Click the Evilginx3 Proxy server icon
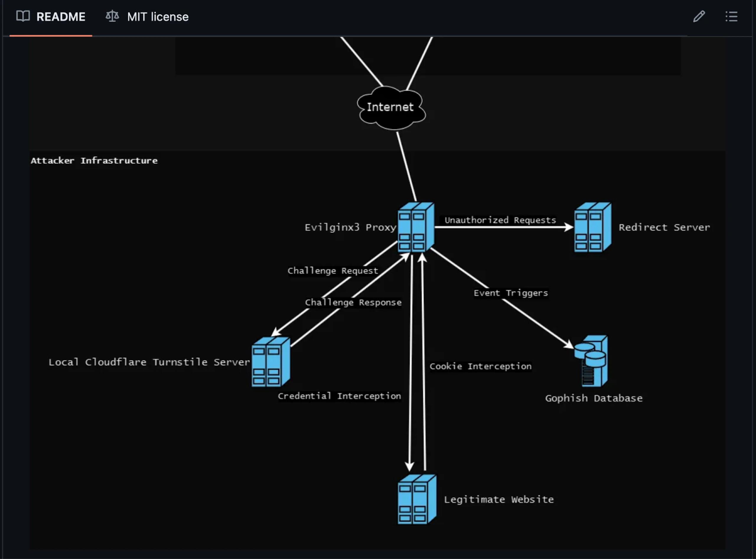The image size is (756, 559). coord(416,227)
